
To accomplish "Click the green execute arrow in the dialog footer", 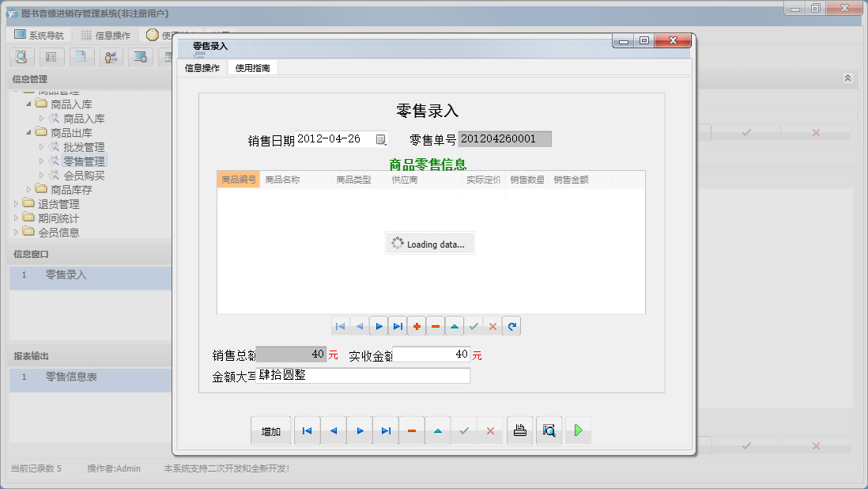I will pos(578,430).
